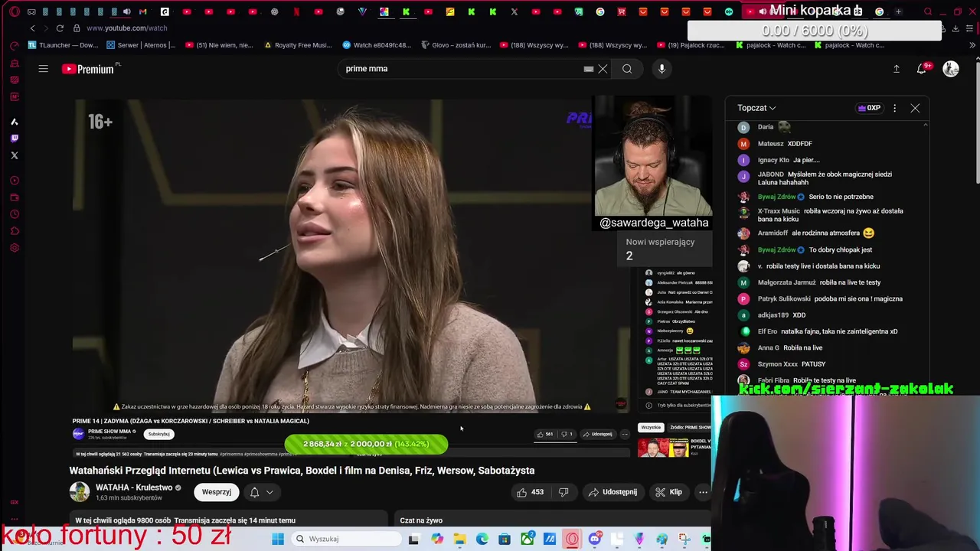The width and height of the screenshot is (980, 551).
Task: Open the live chat three-dot options menu
Action: [x=894, y=108]
